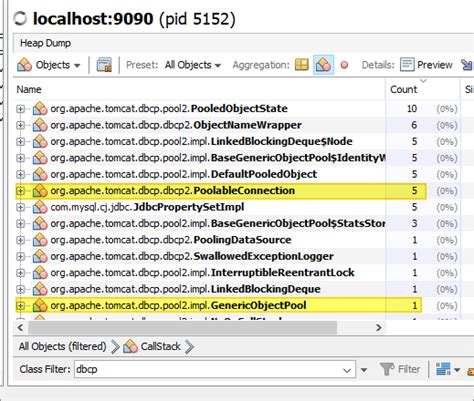Open the filter options arrow beside Filter
This screenshot has width=474, height=401.
point(364,370)
